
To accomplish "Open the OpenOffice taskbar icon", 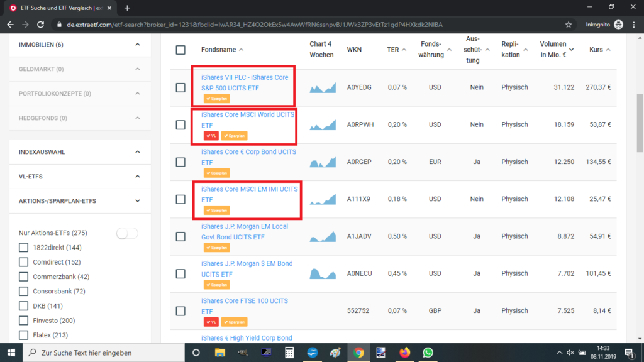I will click(x=312, y=353).
